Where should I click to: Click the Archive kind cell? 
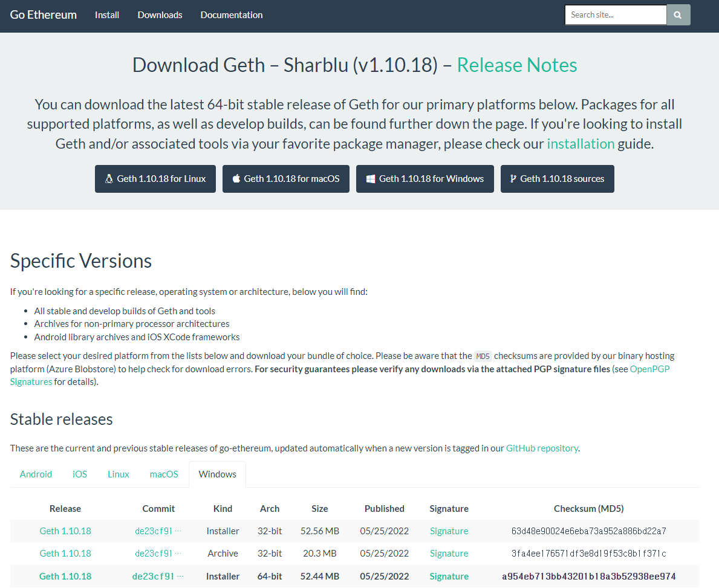click(223, 554)
